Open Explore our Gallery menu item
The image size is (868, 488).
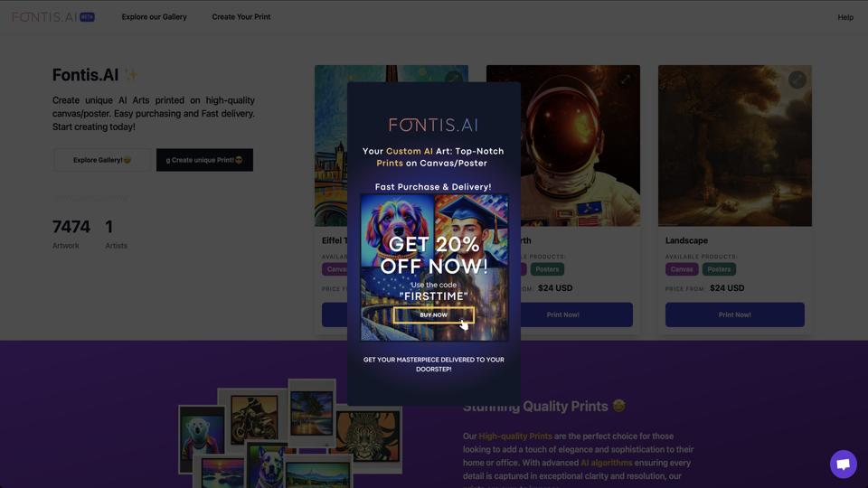click(154, 16)
